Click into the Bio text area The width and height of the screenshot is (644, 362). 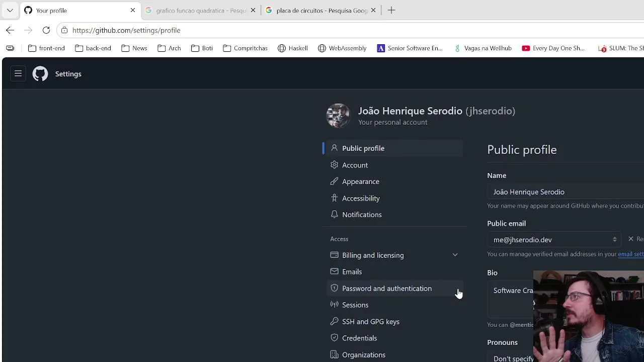pyautogui.click(x=510, y=299)
